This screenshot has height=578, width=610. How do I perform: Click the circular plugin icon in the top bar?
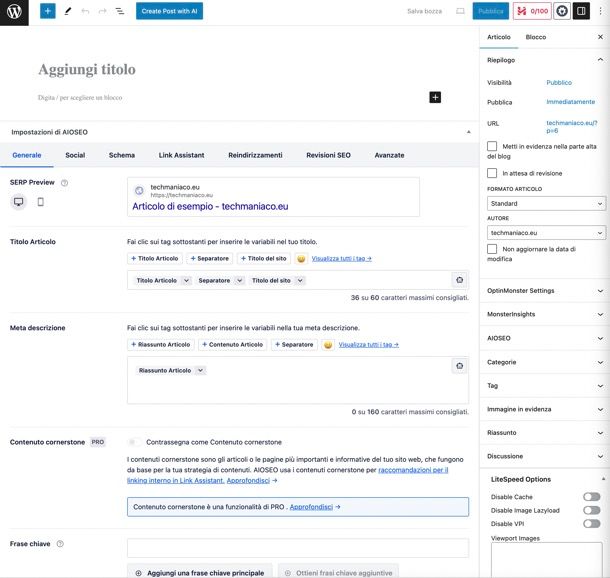561,11
